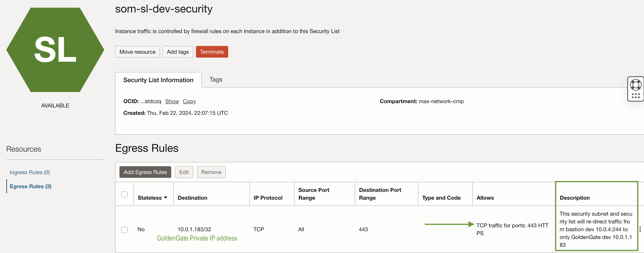Image resolution: width=644 pixels, height=253 pixels.
Task: Click Add Egress Rules
Action: click(145, 172)
